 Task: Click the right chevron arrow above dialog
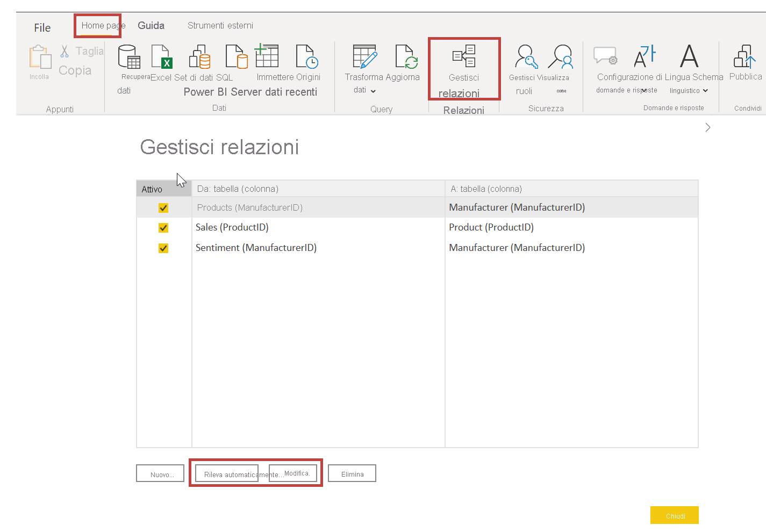[707, 127]
